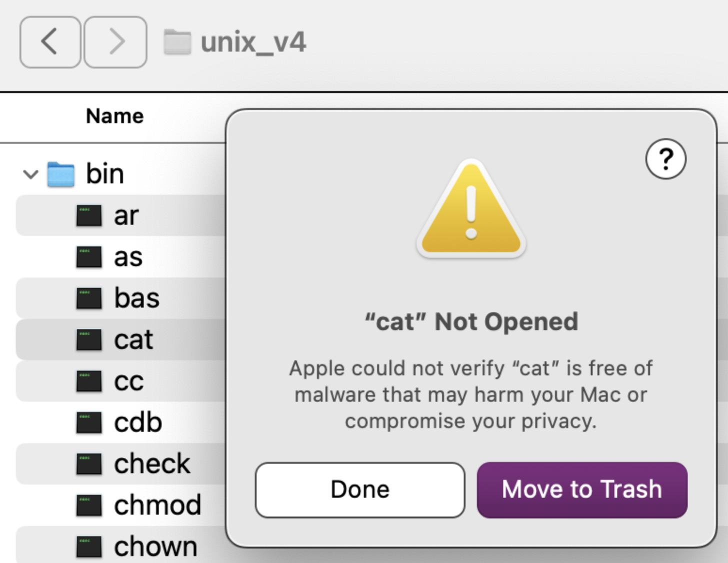Select the check file row
Image resolution: width=728 pixels, height=563 pixels.
click(x=151, y=464)
